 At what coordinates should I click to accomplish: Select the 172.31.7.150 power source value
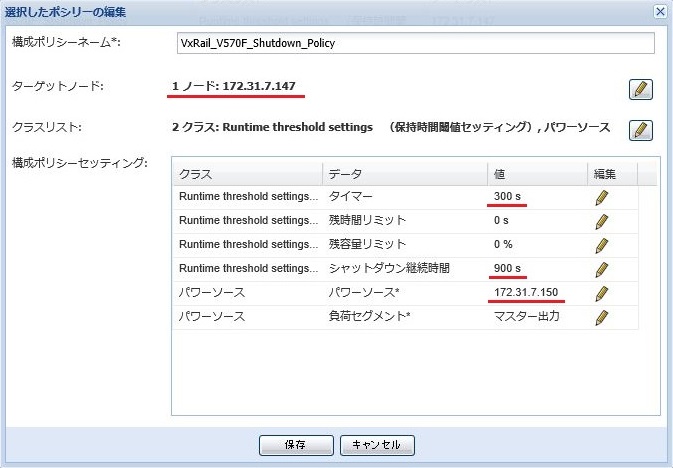point(527,293)
